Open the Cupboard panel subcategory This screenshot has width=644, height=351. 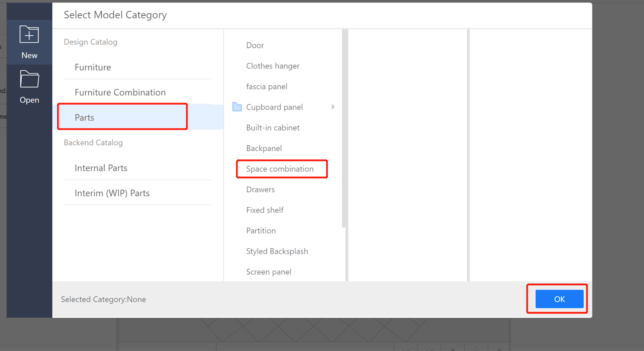pyautogui.click(x=275, y=107)
